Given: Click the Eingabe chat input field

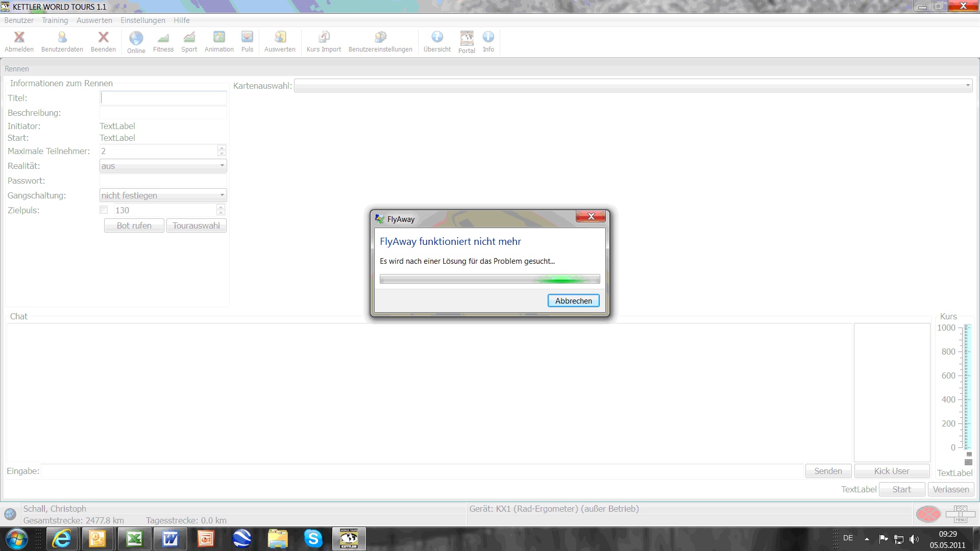Looking at the screenshot, I should (422, 471).
